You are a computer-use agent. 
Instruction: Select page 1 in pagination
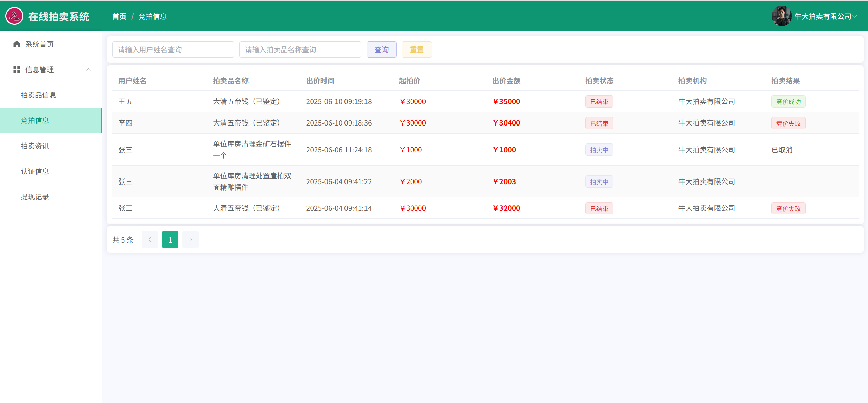coord(170,239)
